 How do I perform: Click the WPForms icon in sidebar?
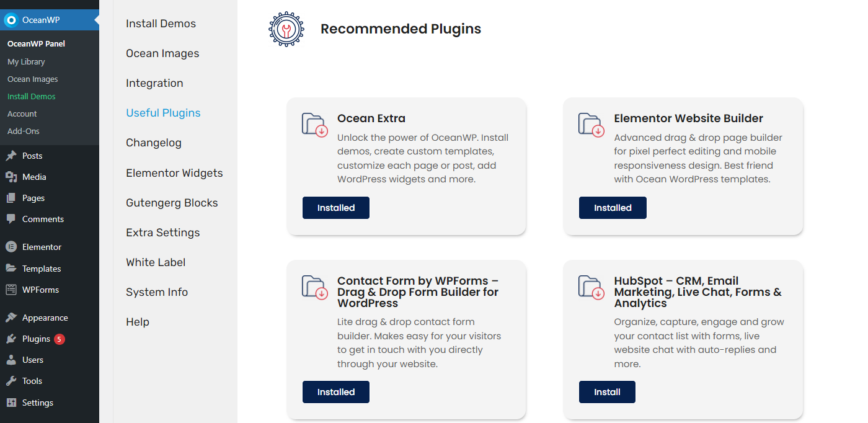pos(11,290)
